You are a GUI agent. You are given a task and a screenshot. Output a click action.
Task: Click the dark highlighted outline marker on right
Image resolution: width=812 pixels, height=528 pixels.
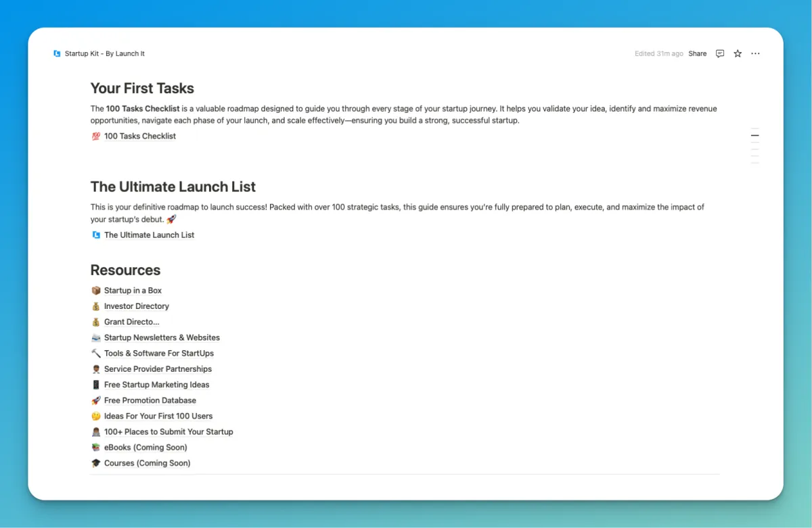coord(754,135)
